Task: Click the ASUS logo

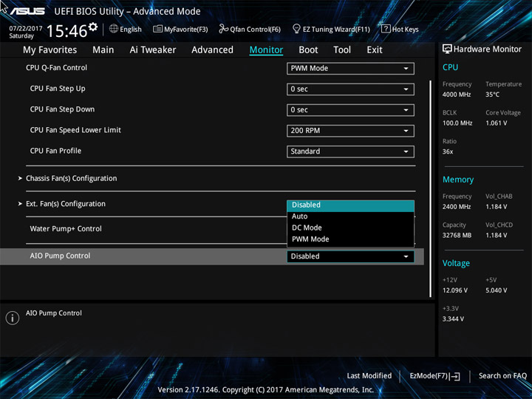Action: tap(27, 11)
